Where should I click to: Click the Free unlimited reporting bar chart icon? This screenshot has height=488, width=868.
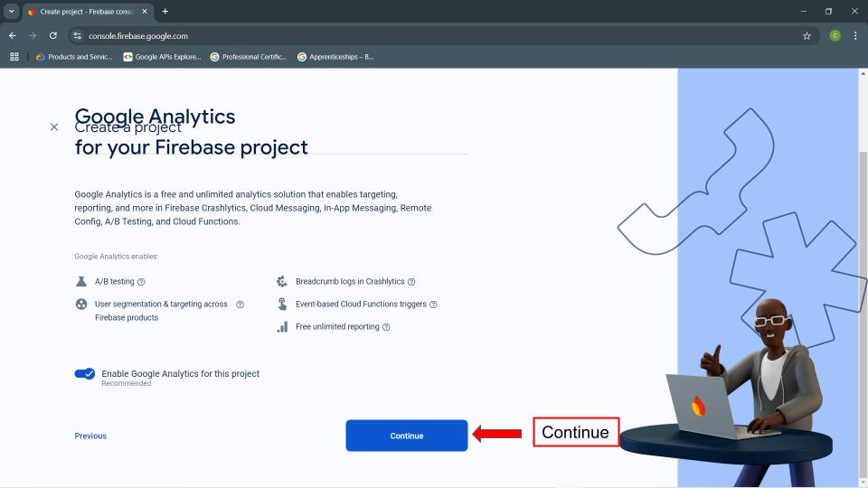pyautogui.click(x=282, y=326)
